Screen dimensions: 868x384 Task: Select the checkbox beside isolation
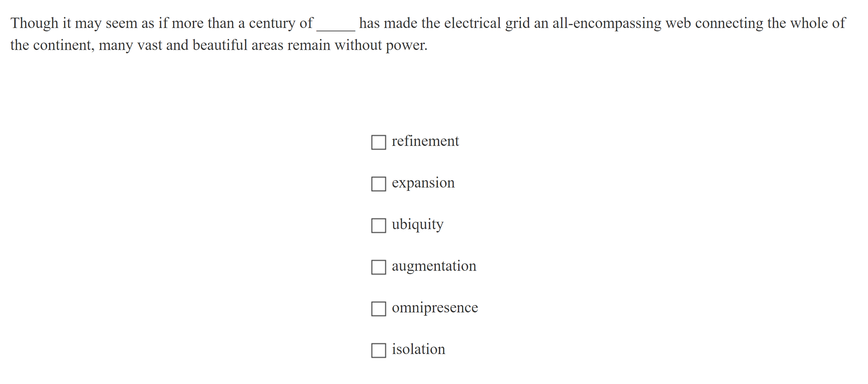(x=378, y=351)
